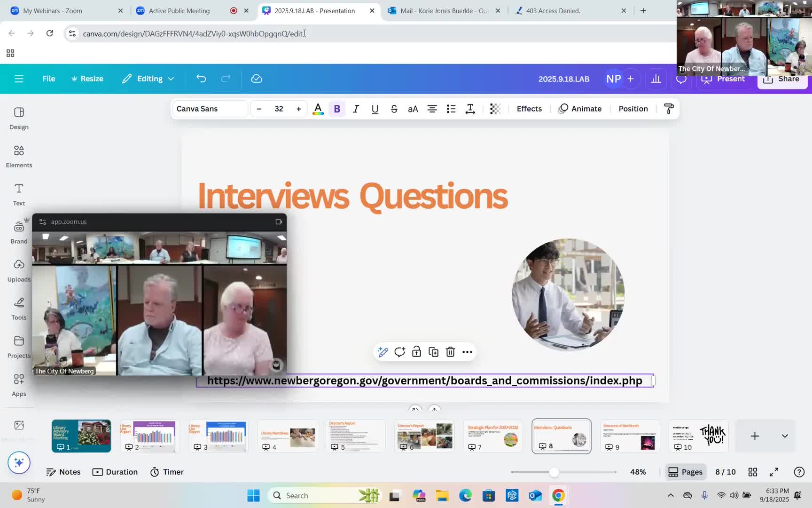Click the Animate button
The height and width of the screenshot is (508, 812).
click(580, 109)
